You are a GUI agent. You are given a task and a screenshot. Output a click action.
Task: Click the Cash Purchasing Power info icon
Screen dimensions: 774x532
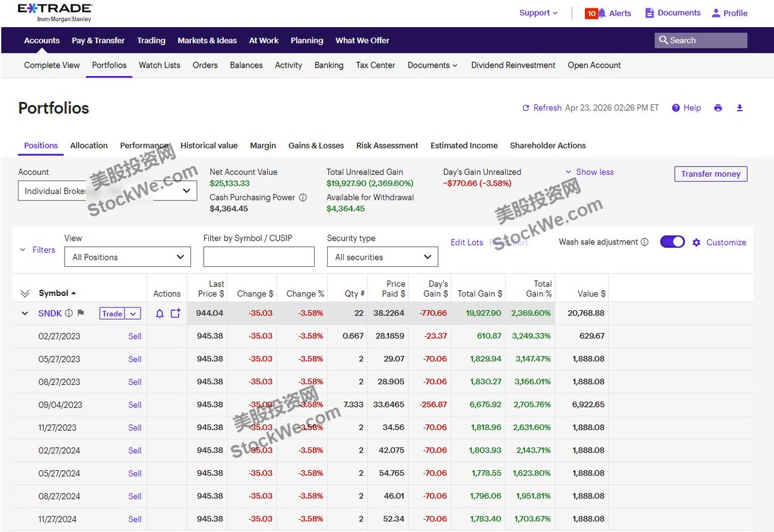pos(303,197)
